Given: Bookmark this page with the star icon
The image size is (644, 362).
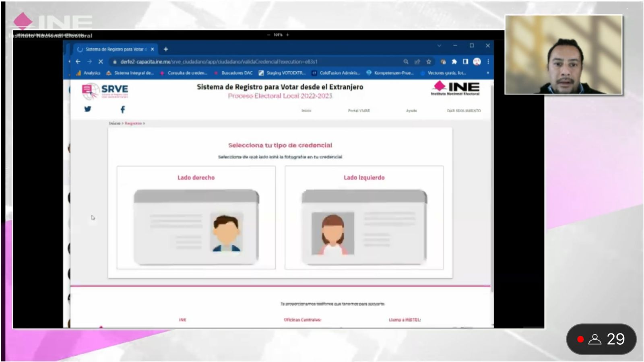Looking at the screenshot, I should coord(429,62).
